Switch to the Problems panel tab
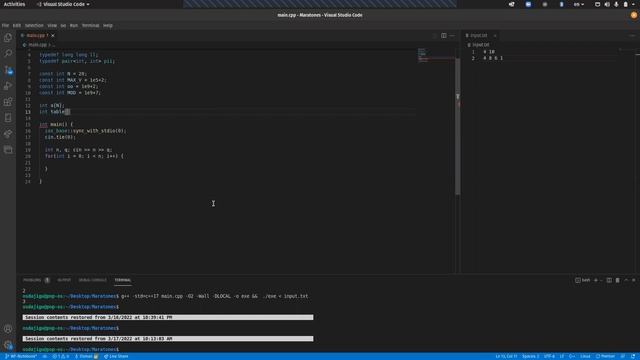The width and height of the screenshot is (640, 360). (x=36, y=280)
